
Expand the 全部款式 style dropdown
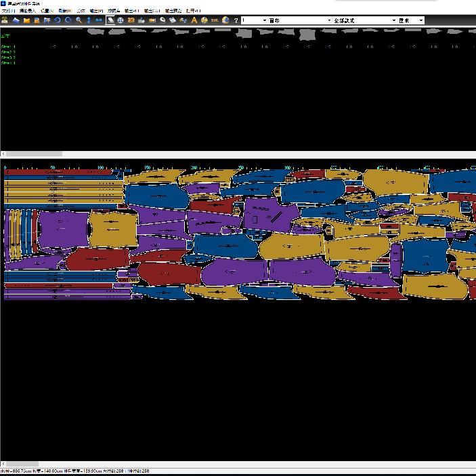364,20
